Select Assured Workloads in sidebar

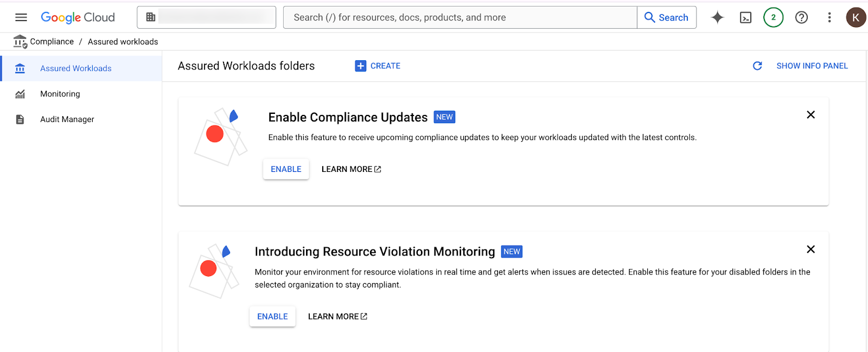(75, 68)
